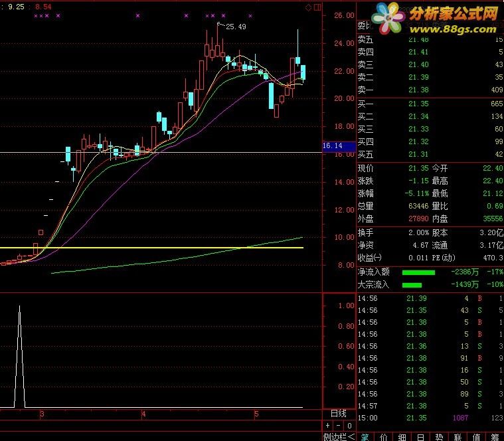Select the 14:57 tick row
This screenshot has width=504, height=441.
click(430, 406)
